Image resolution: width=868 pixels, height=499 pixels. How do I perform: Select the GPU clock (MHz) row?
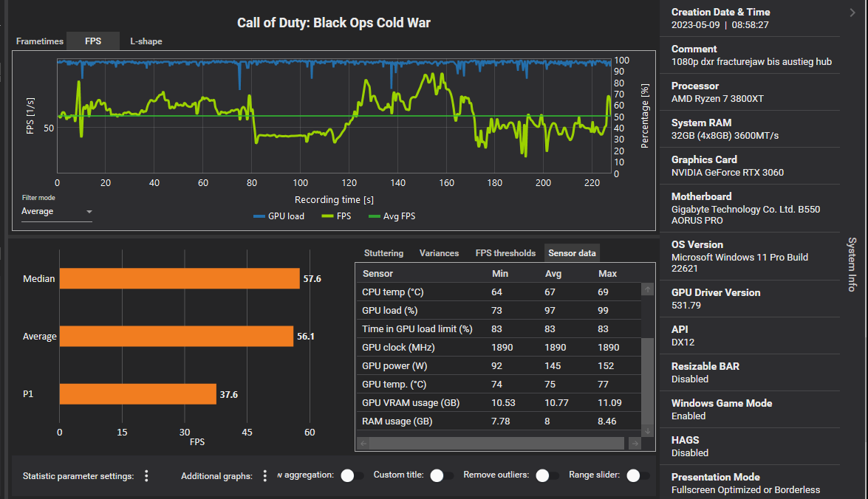[x=498, y=348]
